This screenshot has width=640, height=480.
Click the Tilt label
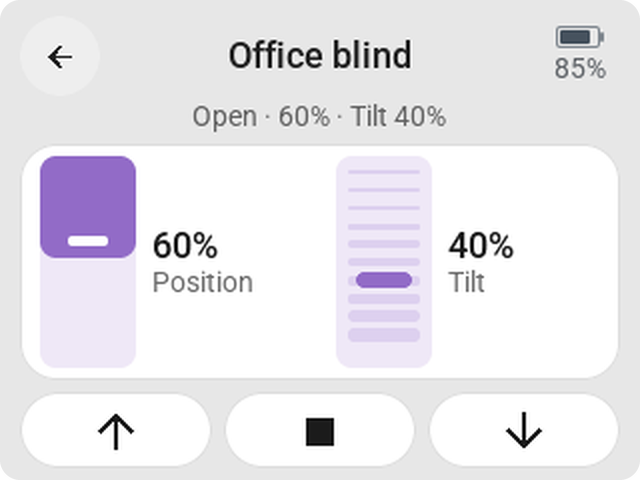click(467, 282)
